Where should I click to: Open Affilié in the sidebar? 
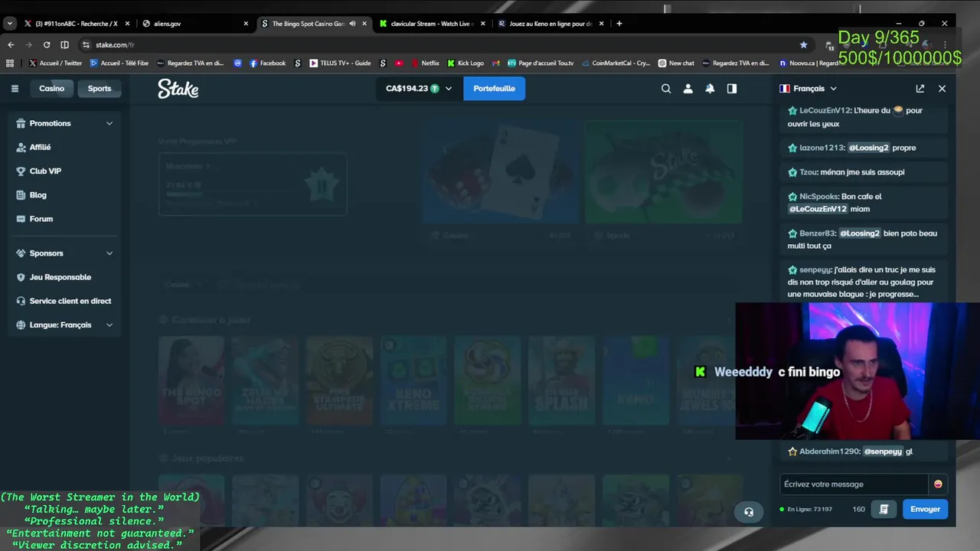click(64, 147)
